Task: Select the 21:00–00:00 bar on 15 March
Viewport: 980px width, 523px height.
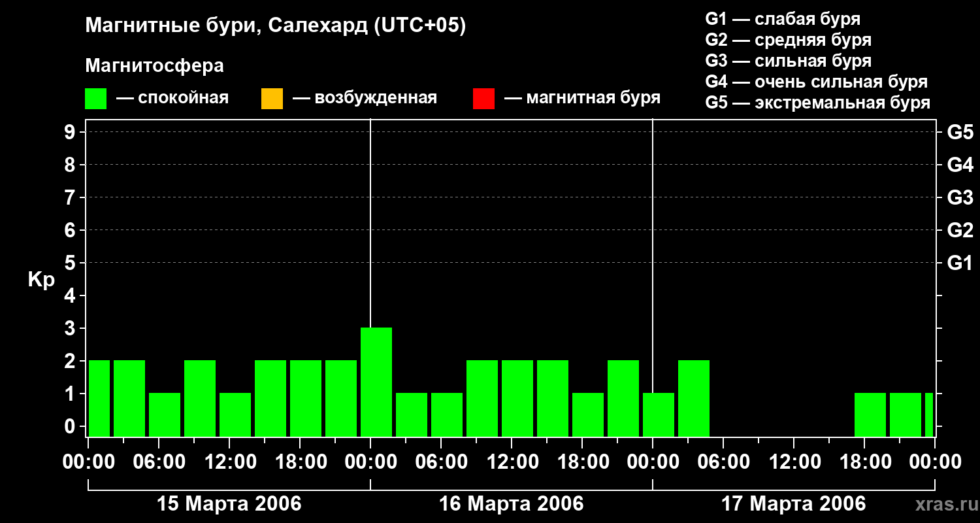Action: click(x=341, y=398)
